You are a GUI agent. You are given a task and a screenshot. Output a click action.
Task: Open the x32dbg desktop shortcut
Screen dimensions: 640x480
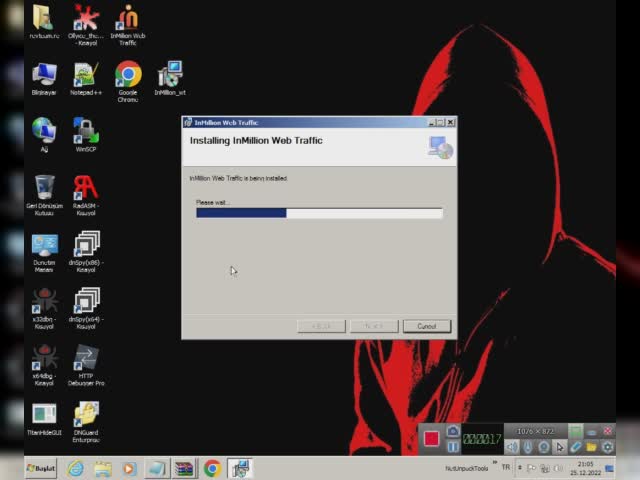click(x=44, y=309)
